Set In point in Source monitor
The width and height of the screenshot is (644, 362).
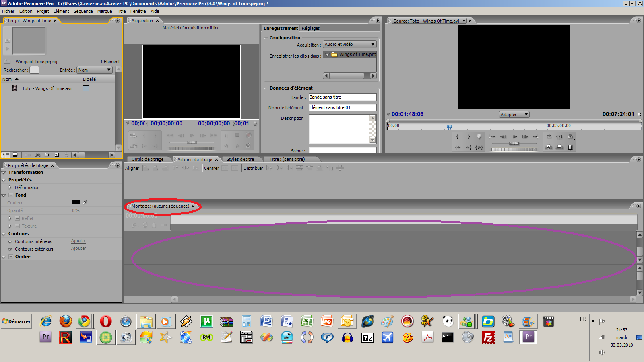[x=458, y=137]
